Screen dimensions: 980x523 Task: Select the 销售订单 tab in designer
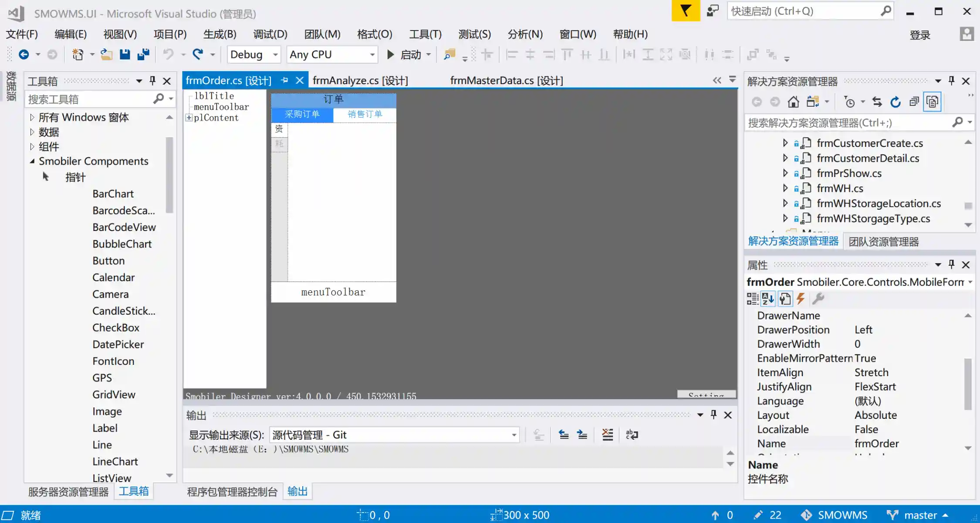(x=365, y=114)
